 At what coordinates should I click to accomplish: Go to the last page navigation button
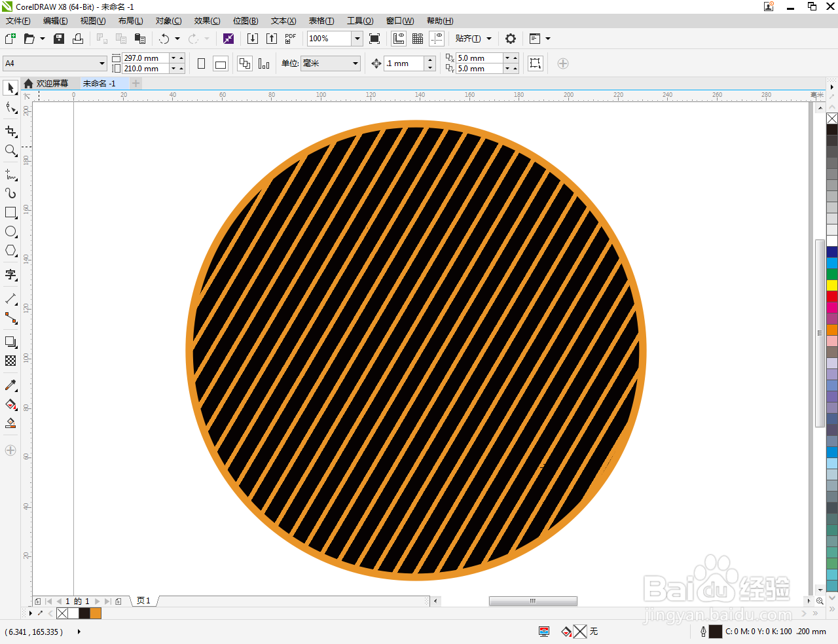pyautogui.click(x=107, y=601)
